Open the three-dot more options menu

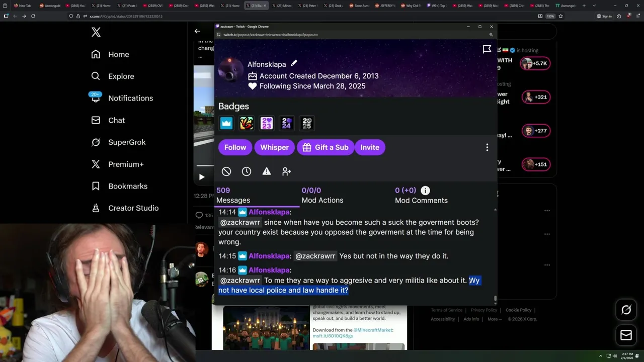pyautogui.click(x=487, y=147)
